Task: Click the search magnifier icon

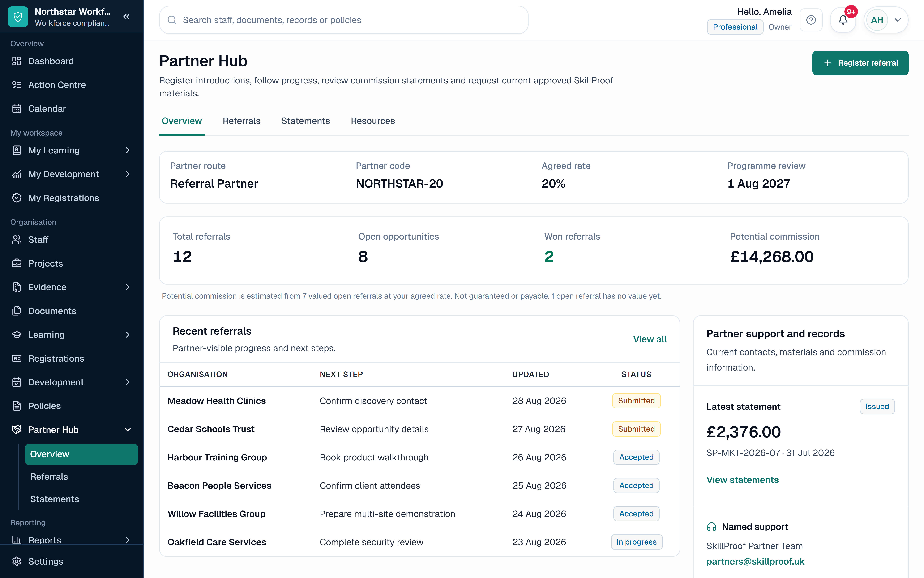Action: coord(172,20)
